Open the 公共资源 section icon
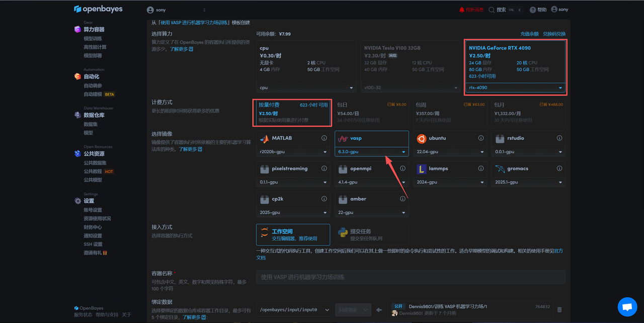 (77, 154)
